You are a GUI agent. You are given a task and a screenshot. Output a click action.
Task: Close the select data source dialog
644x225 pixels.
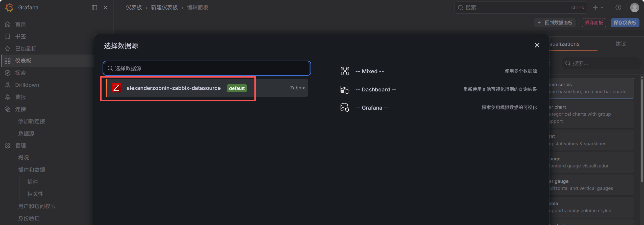(537, 45)
